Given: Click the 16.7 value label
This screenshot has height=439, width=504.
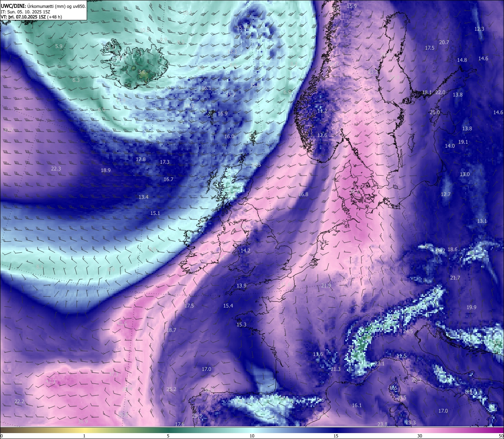Looking at the screenshot, I should tap(168, 180).
